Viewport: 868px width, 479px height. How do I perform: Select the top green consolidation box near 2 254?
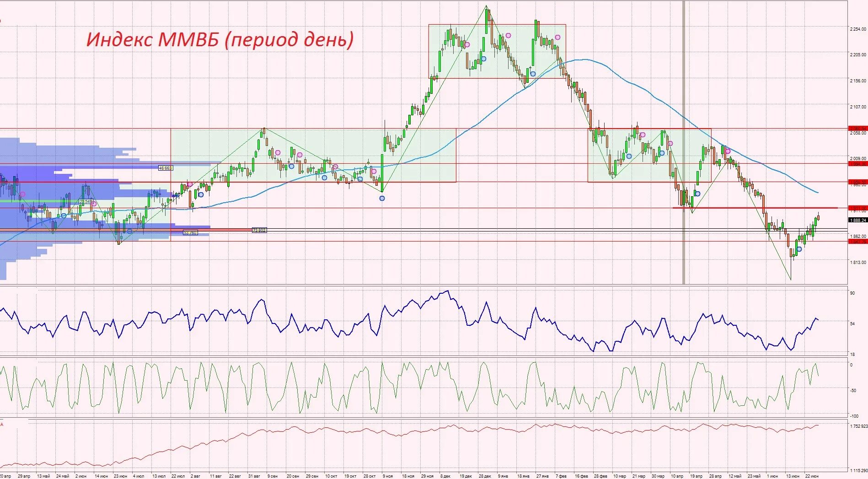point(497,51)
